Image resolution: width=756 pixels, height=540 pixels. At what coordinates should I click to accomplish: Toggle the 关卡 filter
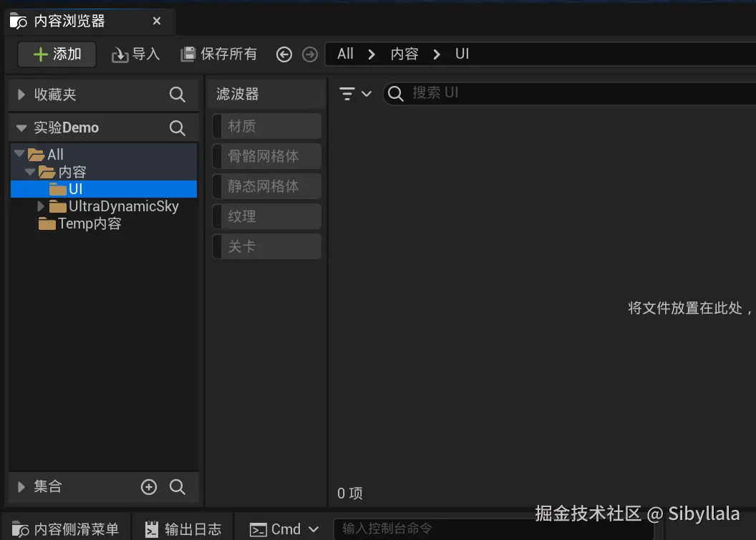pyautogui.click(x=266, y=246)
